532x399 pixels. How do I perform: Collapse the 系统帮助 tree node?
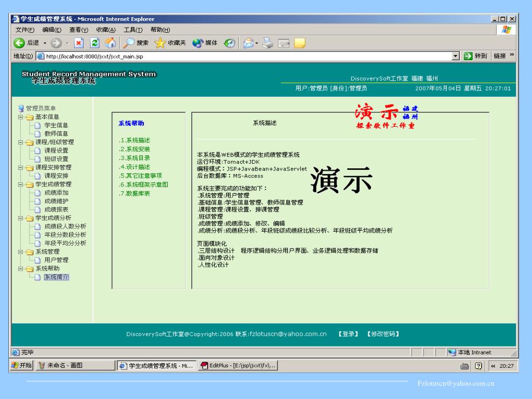(21, 269)
